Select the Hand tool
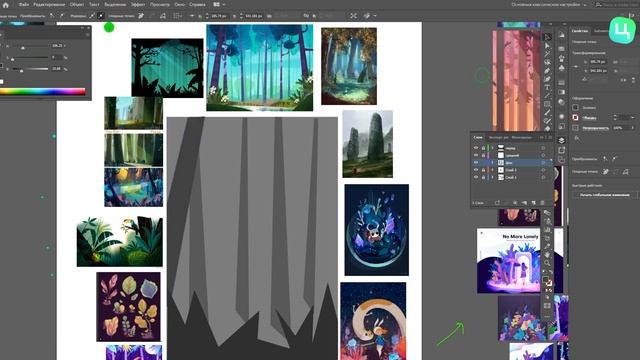640x360 pixels. point(547,255)
